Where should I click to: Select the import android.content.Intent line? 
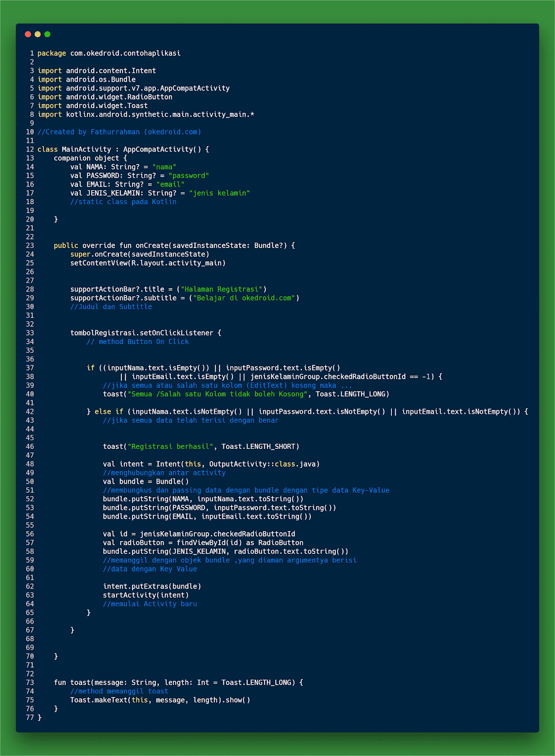coord(96,71)
